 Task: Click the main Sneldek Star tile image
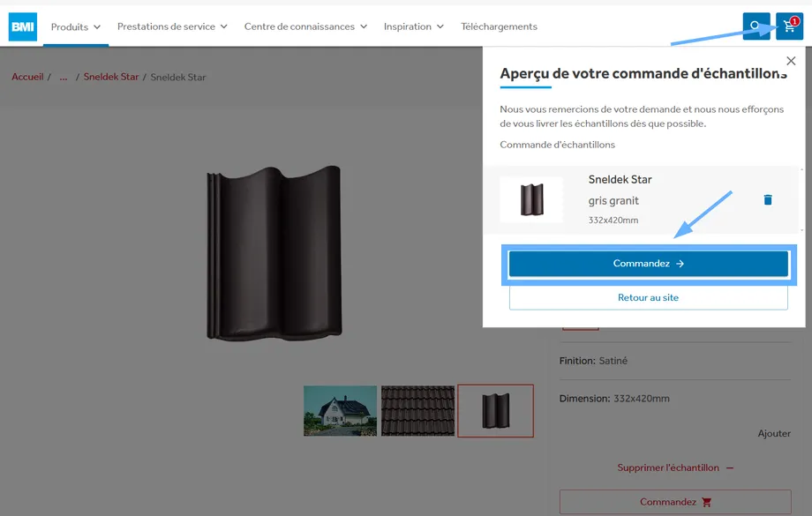(x=274, y=253)
